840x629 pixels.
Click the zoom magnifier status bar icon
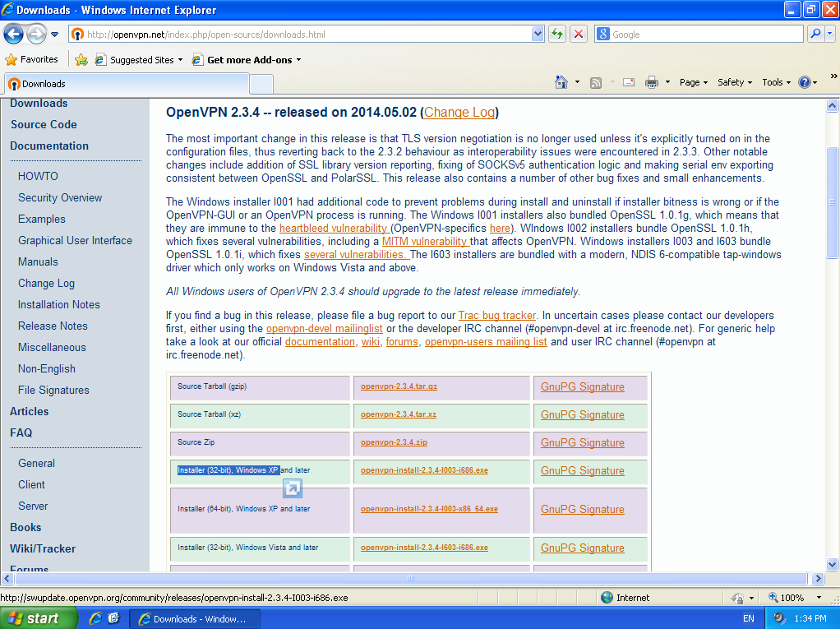(x=773, y=597)
